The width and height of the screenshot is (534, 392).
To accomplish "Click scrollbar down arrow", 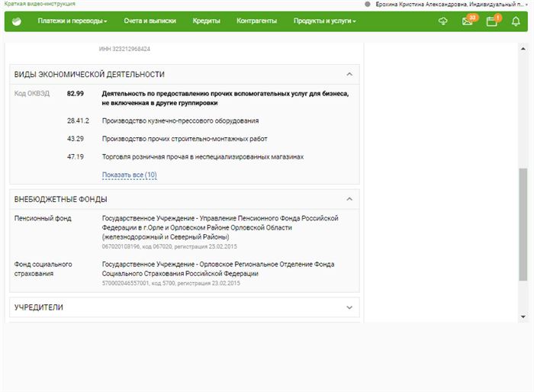I will click(x=523, y=316).
